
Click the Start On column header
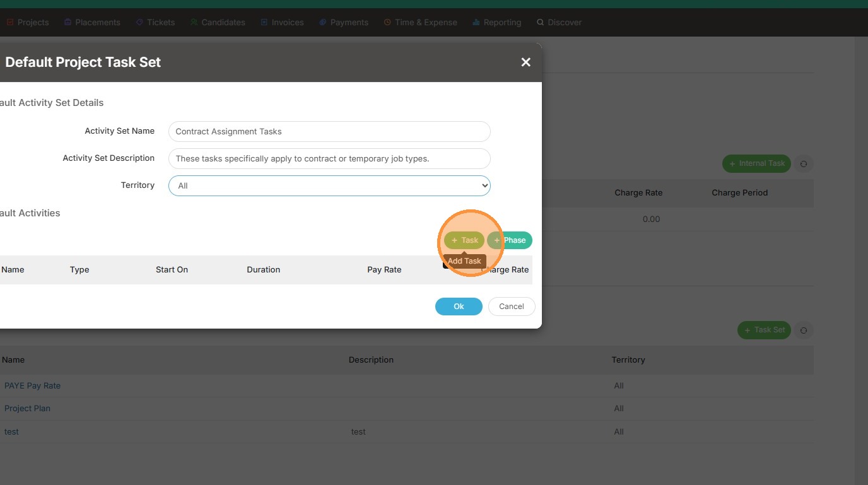172,269
